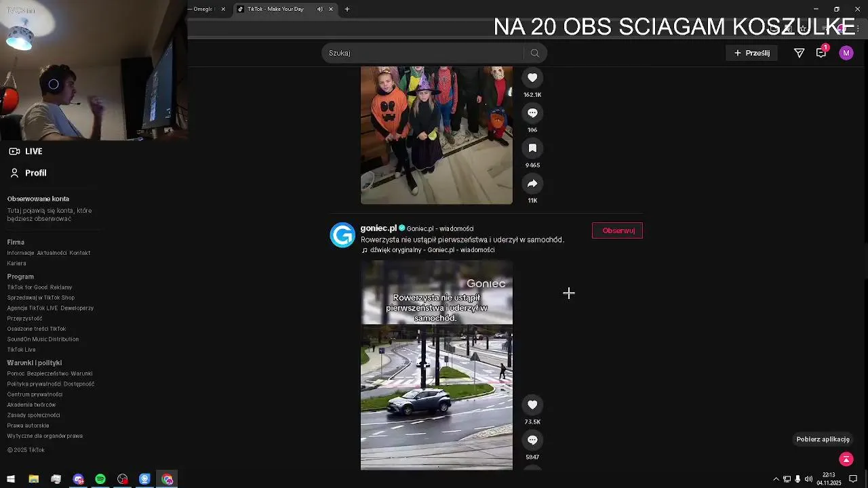Open Spotify from the taskbar

click(100, 479)
